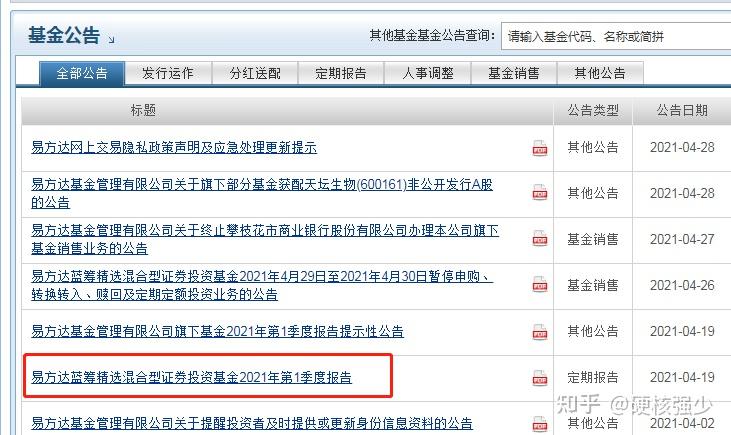Click 其他公告 type cell in 隐私政策声明 row
Screen dimensions: 731x435
tap(593, 147)
